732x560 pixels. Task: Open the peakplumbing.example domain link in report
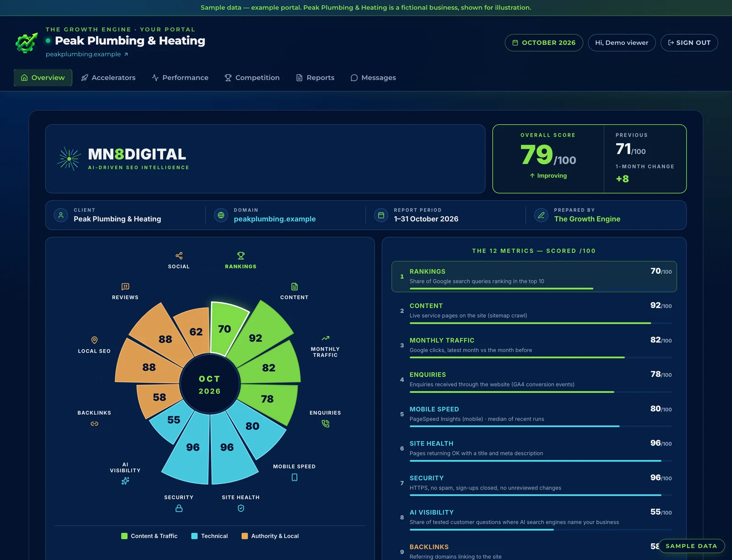(274, 219)
